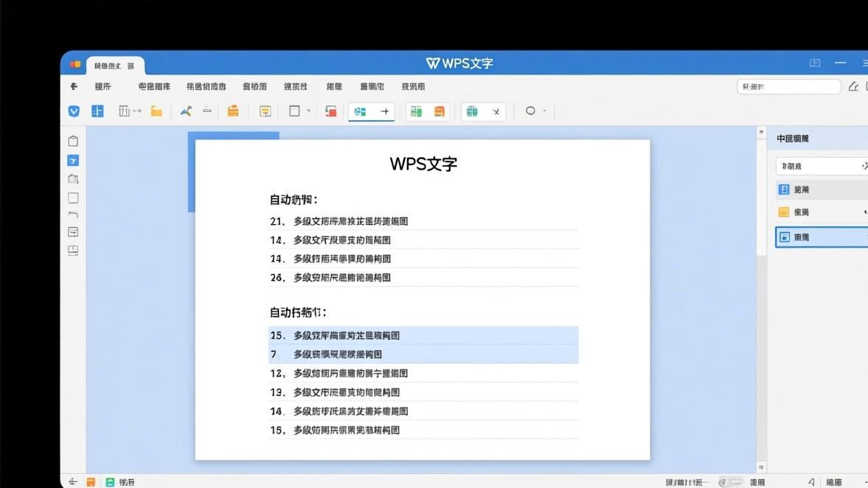Click the search field in the menu bar
This screenshot has width=868, height=488.
tap(789, 86)
